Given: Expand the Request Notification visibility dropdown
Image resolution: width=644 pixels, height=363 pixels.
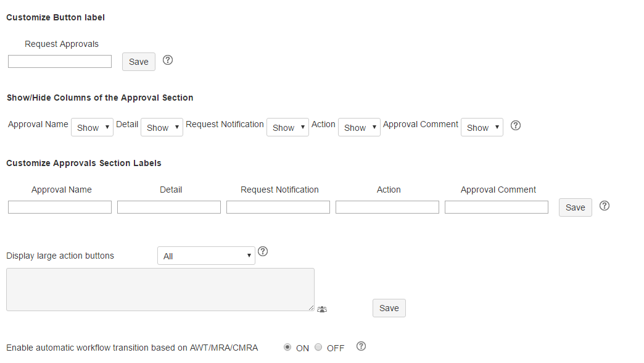Looking at the screenshot, I should click(287, 127).
